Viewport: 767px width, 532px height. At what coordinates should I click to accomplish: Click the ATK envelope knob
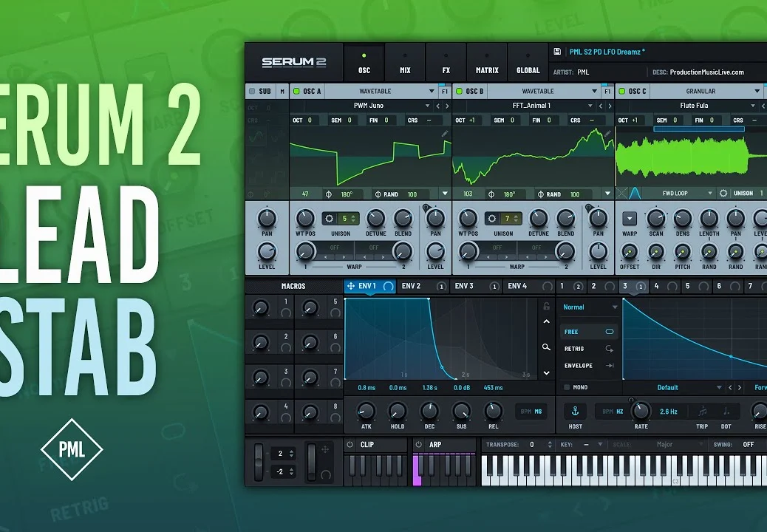[366, 412]
